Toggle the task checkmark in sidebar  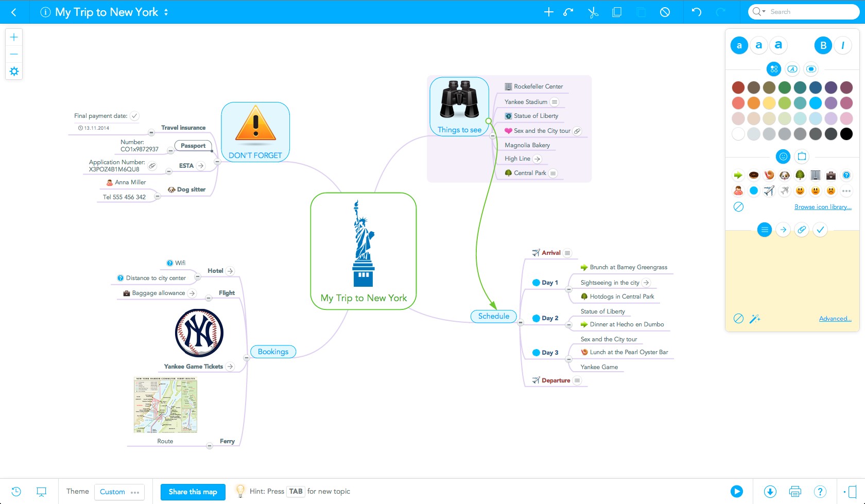click(x=820, y=230)
